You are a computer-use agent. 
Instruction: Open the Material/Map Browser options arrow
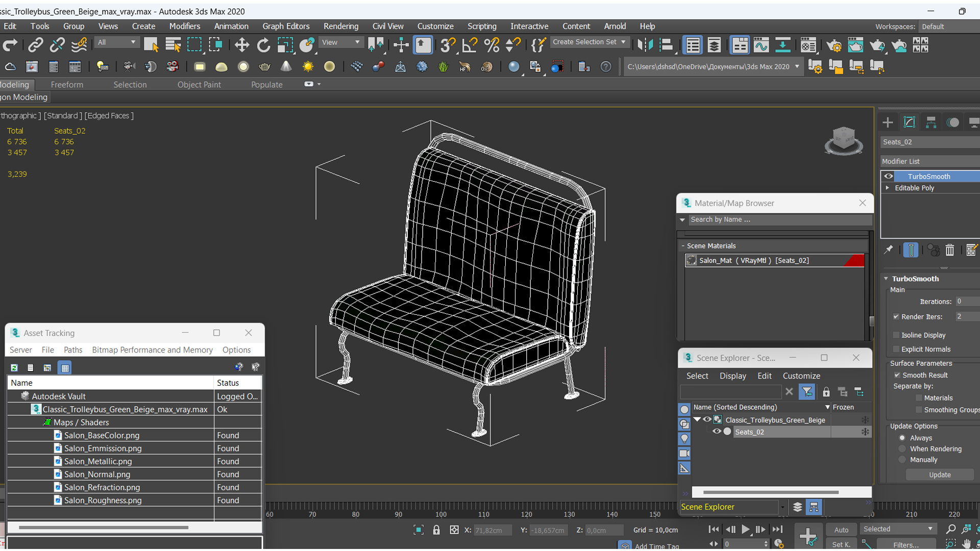pyautogui.click(x=682, y=220)
